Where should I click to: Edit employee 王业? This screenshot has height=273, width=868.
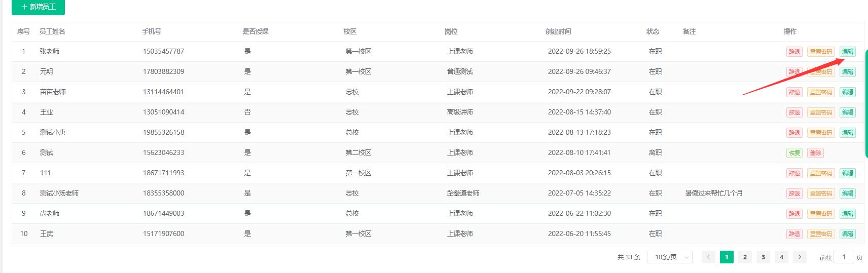point(847,112)
